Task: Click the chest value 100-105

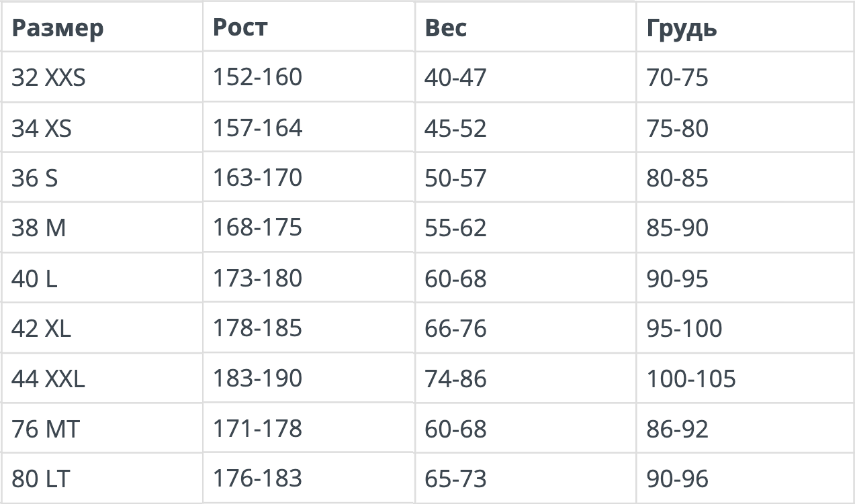Action: pyautogui.click(x=691, y=379)
